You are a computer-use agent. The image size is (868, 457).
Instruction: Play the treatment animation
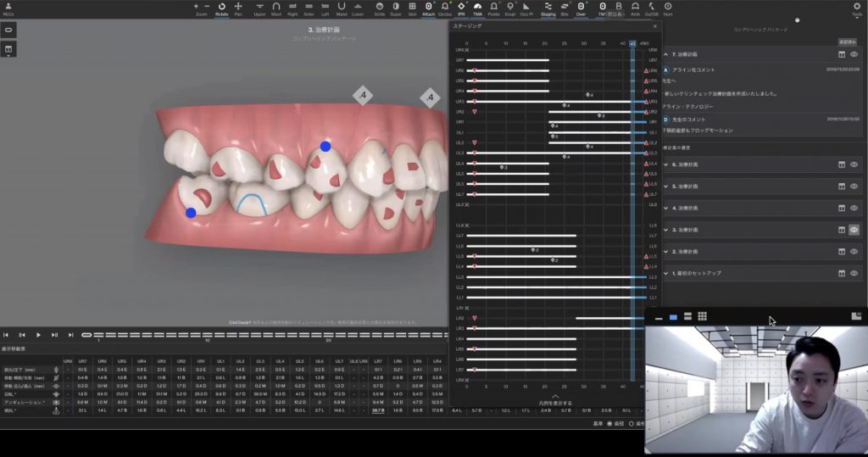(x=38, y=335)
